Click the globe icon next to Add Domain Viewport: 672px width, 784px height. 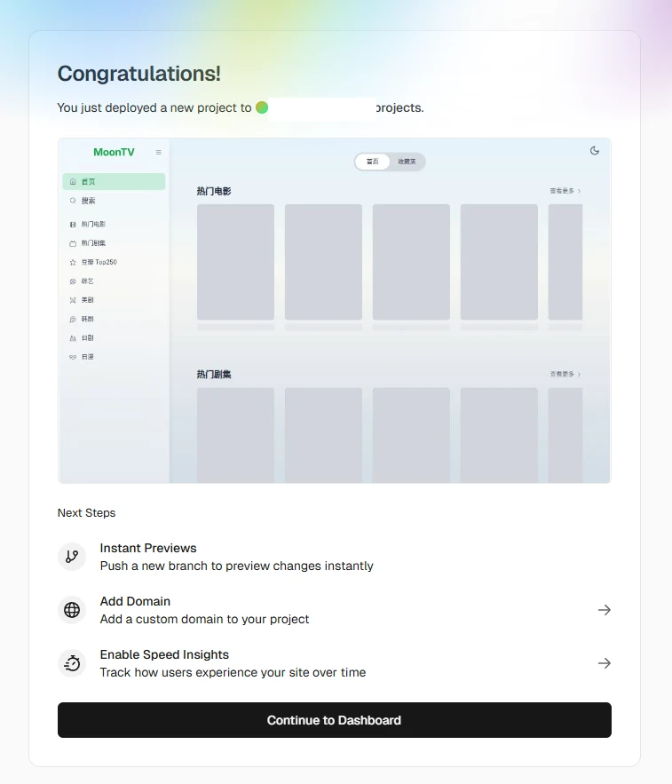(72, 610)
